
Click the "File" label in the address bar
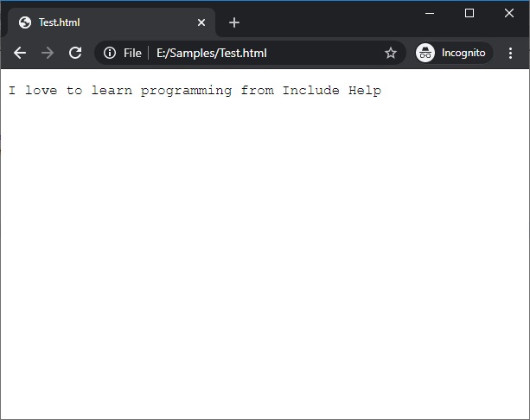tap(132, 53)
